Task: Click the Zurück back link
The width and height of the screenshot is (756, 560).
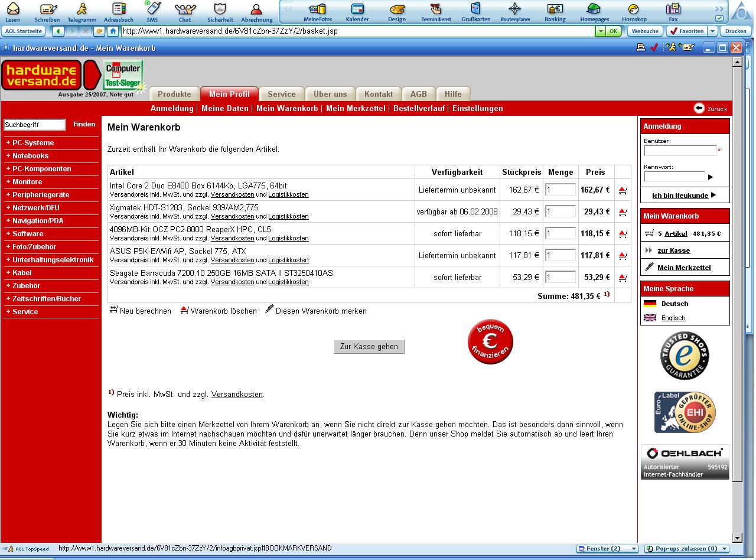Action: click(x=711, y=109)
